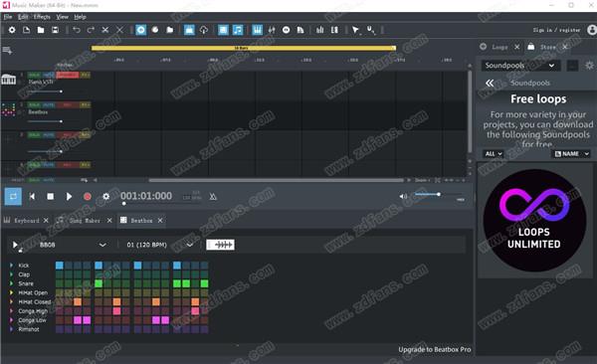The width and height of the screenshot is (597, 364).
Task: Adjust the Beatbox track volume slider
Action: [x=45, y=121]
